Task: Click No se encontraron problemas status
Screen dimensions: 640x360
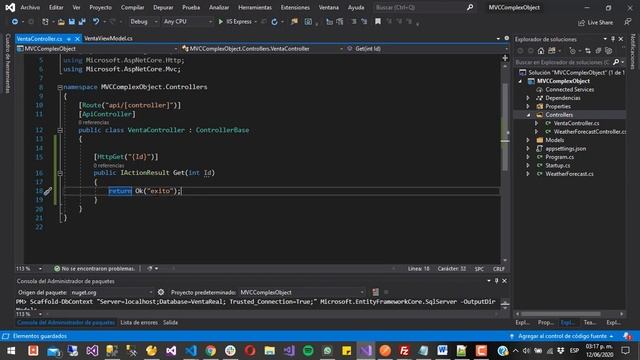Action: point(94,269)
